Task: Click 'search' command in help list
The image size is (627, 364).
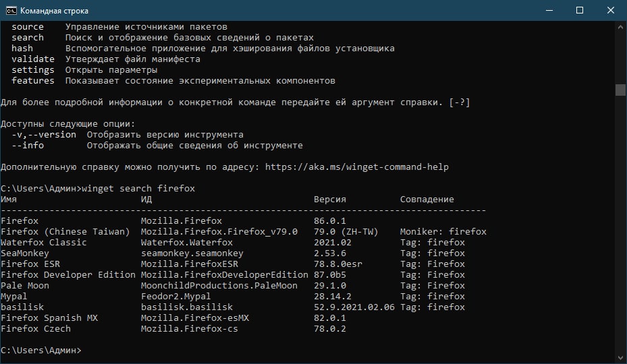Action: point(28,38)
